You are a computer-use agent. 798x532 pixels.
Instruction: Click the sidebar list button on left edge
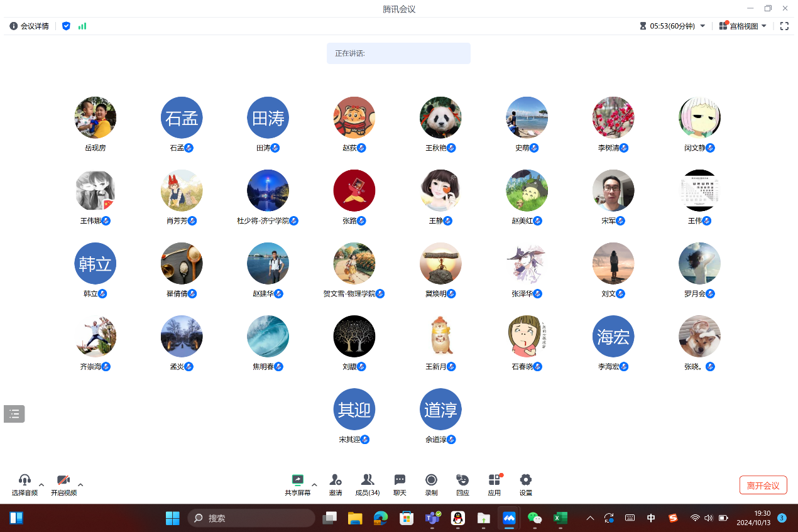point(14,413)
